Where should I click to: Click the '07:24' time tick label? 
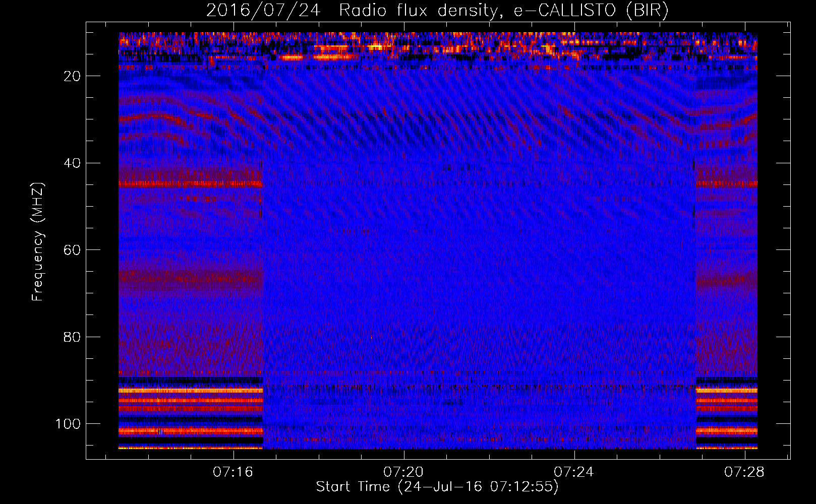pos(573,472)
